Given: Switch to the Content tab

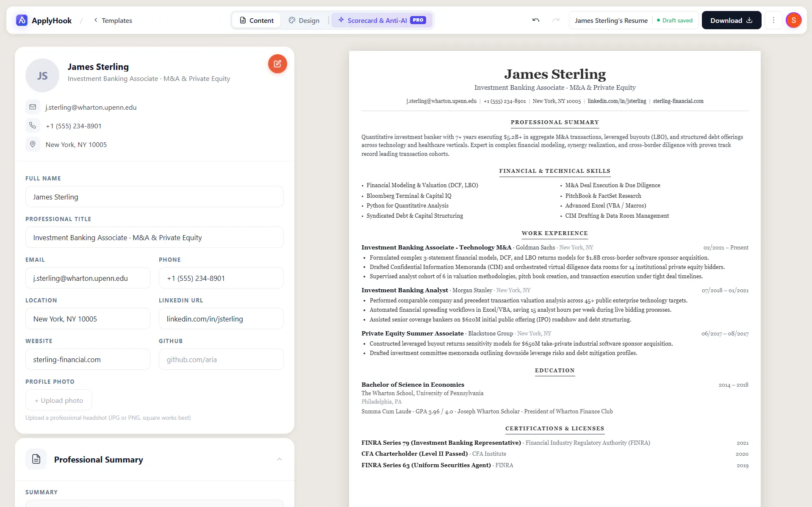Looking at the screenshot, I should (256, 20).
